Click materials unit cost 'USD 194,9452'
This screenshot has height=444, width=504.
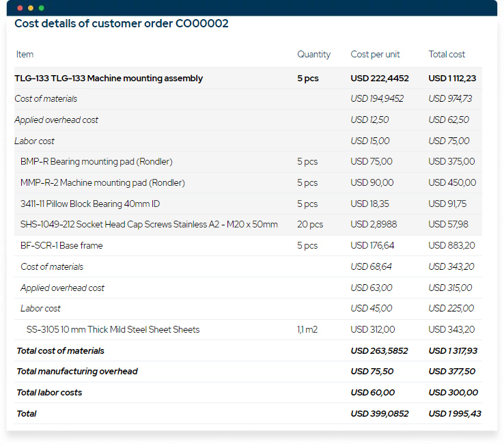(377, 98)
